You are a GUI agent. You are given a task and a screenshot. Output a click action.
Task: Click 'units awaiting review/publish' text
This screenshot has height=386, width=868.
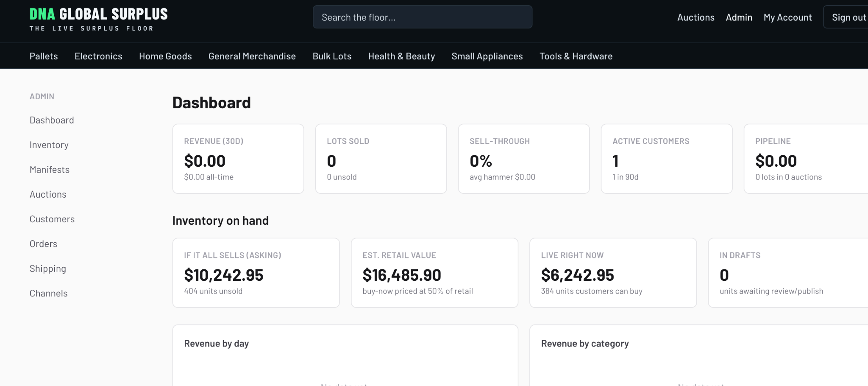coord(771,291)
